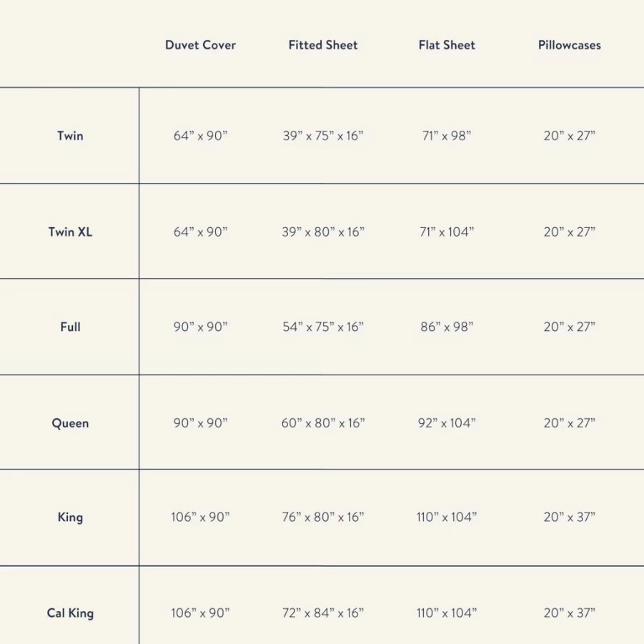Click King duvet cover 106" x 90"
The height and width of the screenshot is (644, 644).
pos(200,517)
